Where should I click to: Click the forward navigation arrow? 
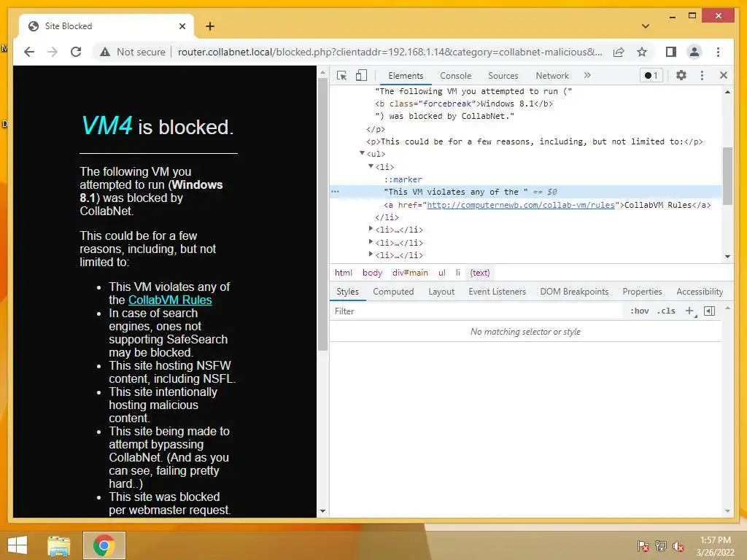click(53, 52)
